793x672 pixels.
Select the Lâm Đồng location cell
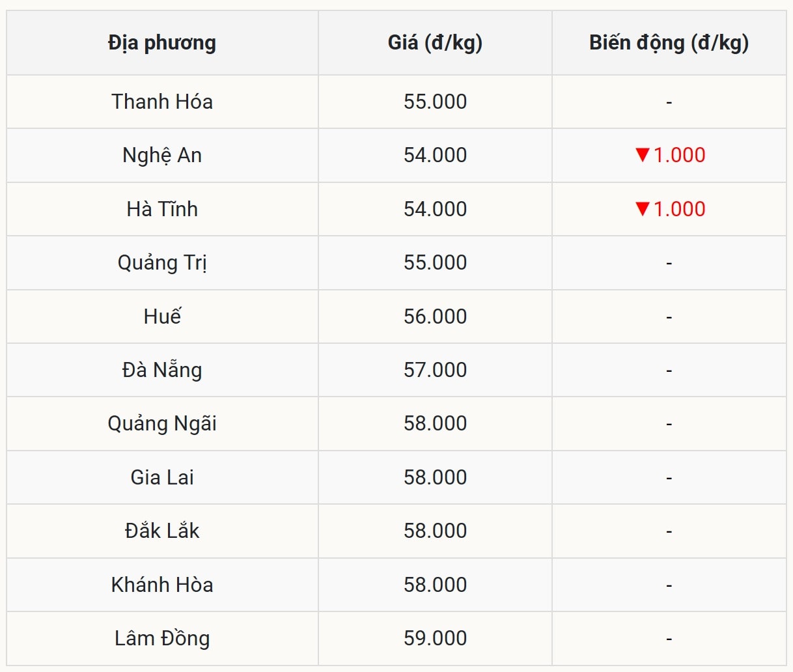[x=162, y=638]
